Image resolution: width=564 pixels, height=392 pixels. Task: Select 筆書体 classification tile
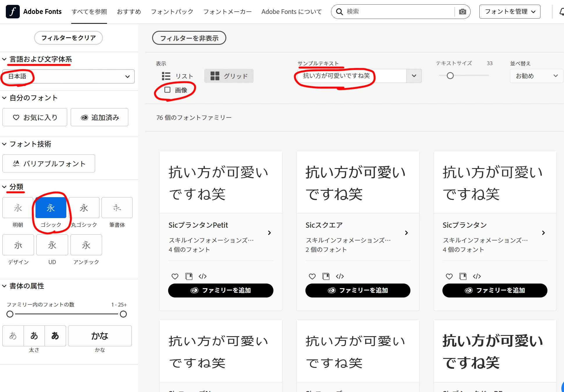117,208
